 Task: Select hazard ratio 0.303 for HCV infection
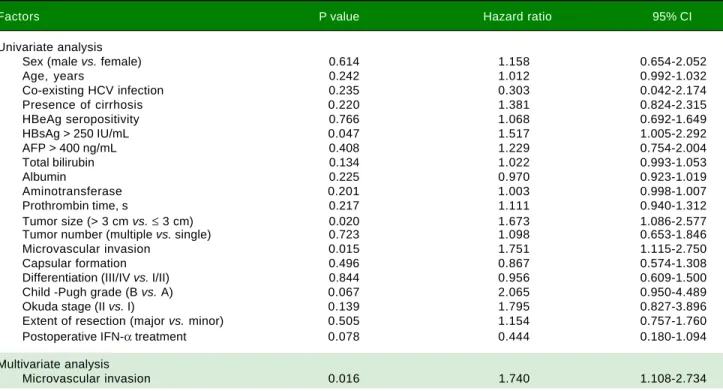514,90
